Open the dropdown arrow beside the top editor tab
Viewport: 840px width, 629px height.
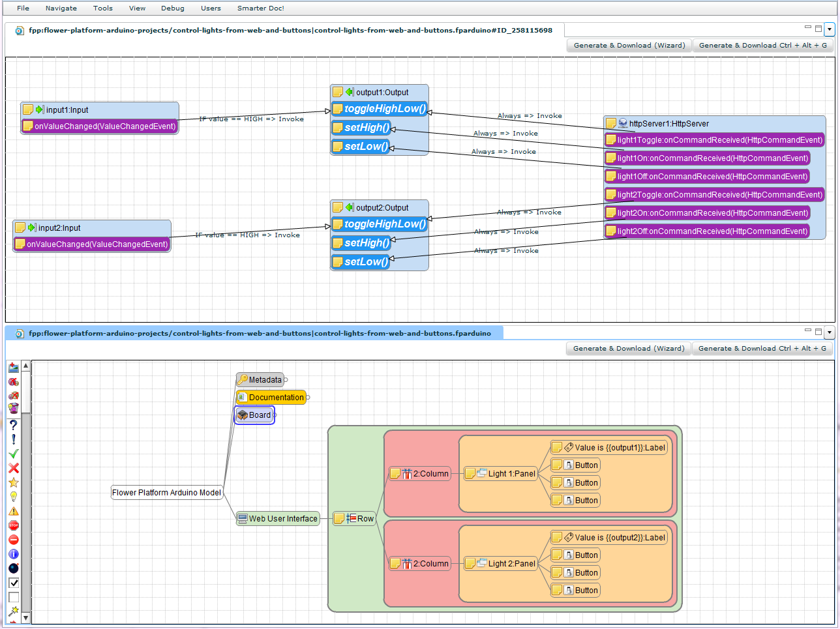(830, 29)
